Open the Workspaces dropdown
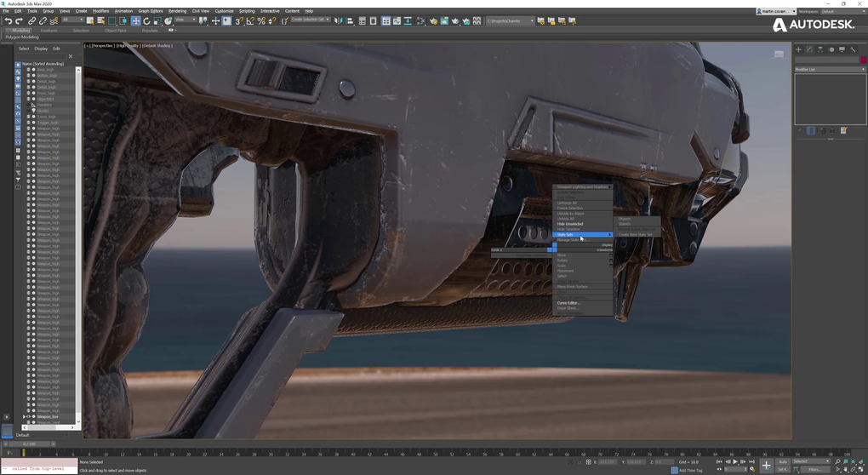The image size is (868, 475). point(842,11)
